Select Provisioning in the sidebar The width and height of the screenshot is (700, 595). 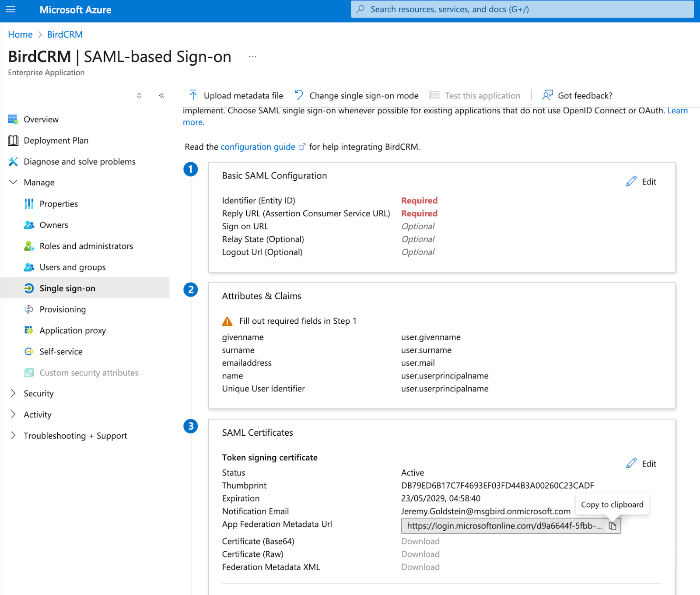click(x=63, y=309)
